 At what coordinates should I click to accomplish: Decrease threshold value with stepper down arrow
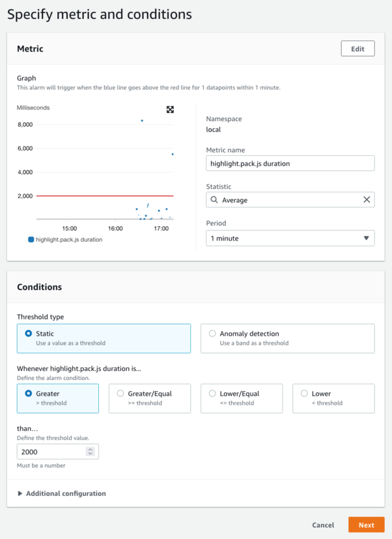pos(91,454)
